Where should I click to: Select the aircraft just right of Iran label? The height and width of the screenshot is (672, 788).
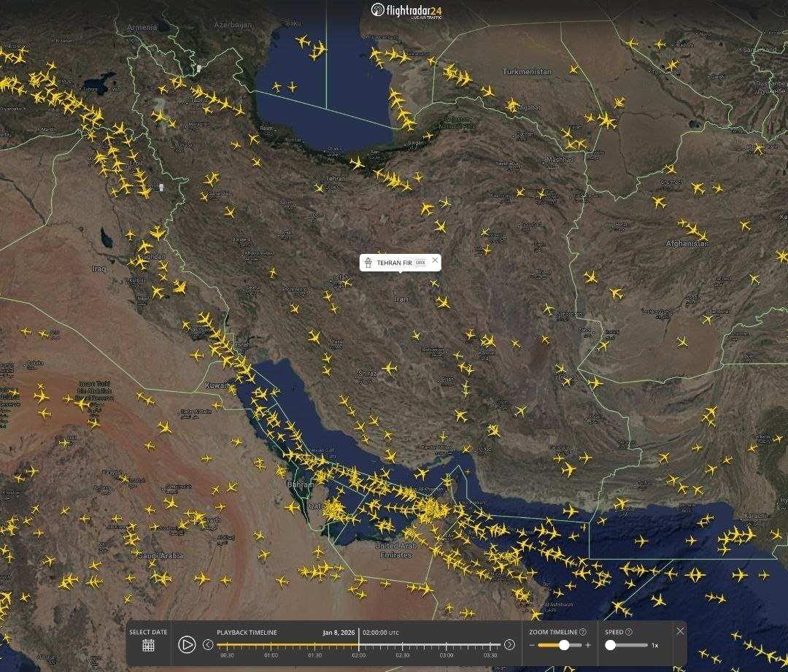click(442, 302)
